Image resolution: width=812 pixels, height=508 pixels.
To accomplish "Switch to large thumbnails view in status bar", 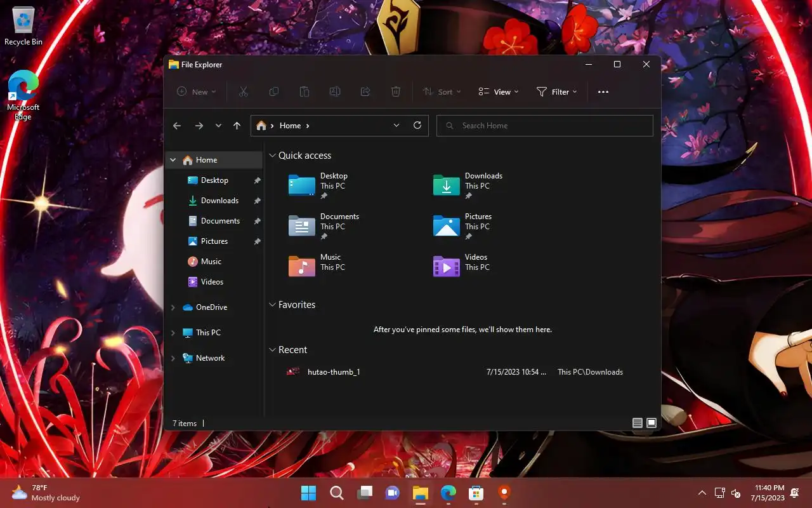I will click(x=652, y=423).
